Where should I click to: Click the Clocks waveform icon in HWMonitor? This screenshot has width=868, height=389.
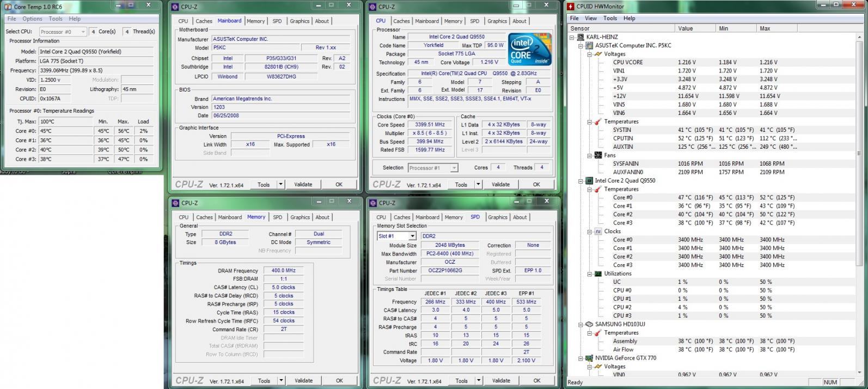point(598,231)
